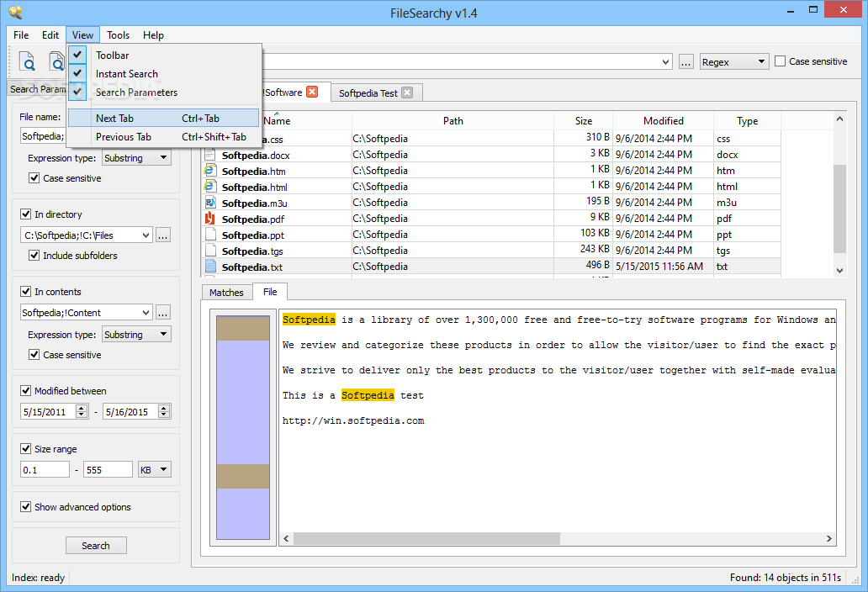868x592 pixels.
Task: Click the Softpedia.m3u file icon
Action: click(209, 203)
